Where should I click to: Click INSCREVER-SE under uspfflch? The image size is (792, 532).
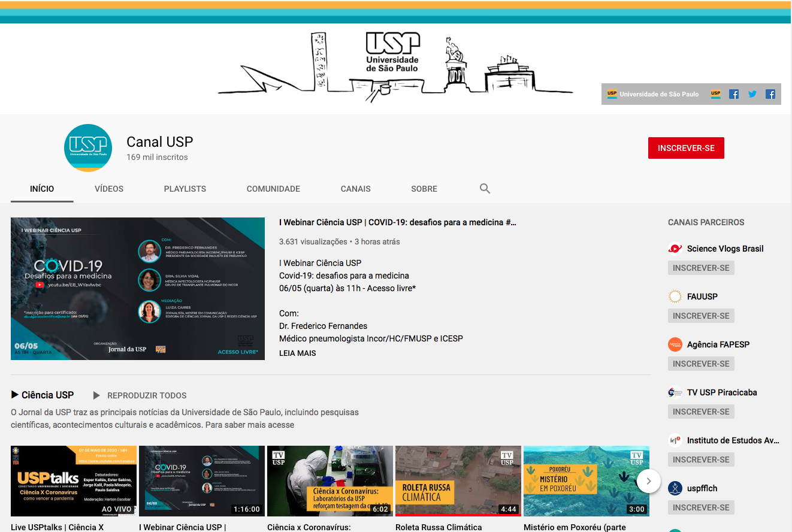pos(701,507)
